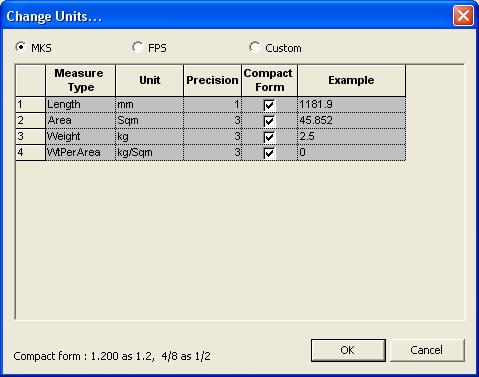Click the Length precision value 1

(x=212, y=105)
